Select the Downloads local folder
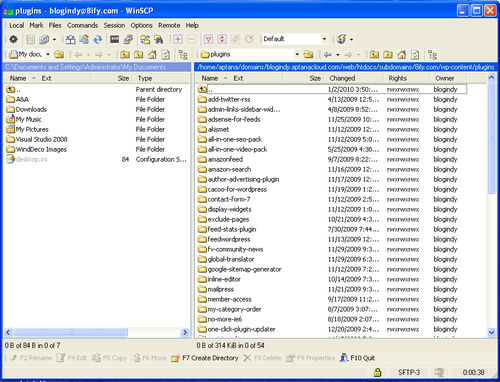The image size is (500, 382). point(27,109)
